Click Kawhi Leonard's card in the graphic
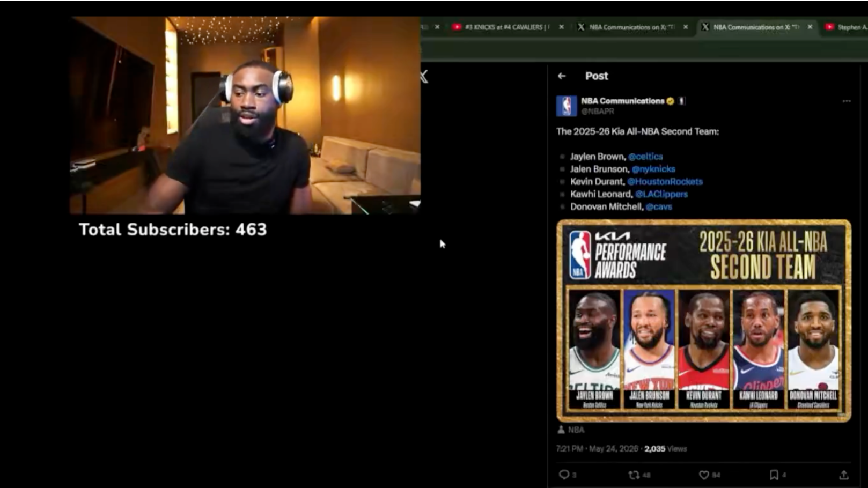 pos(759,349)
